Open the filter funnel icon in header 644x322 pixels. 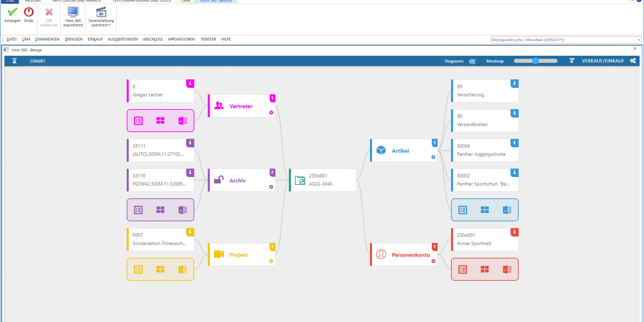point(572,61)
